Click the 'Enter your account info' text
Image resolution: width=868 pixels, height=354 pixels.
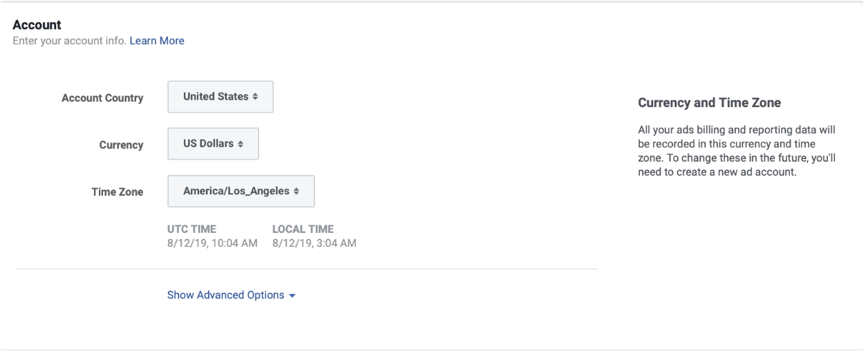click(69, 41)
